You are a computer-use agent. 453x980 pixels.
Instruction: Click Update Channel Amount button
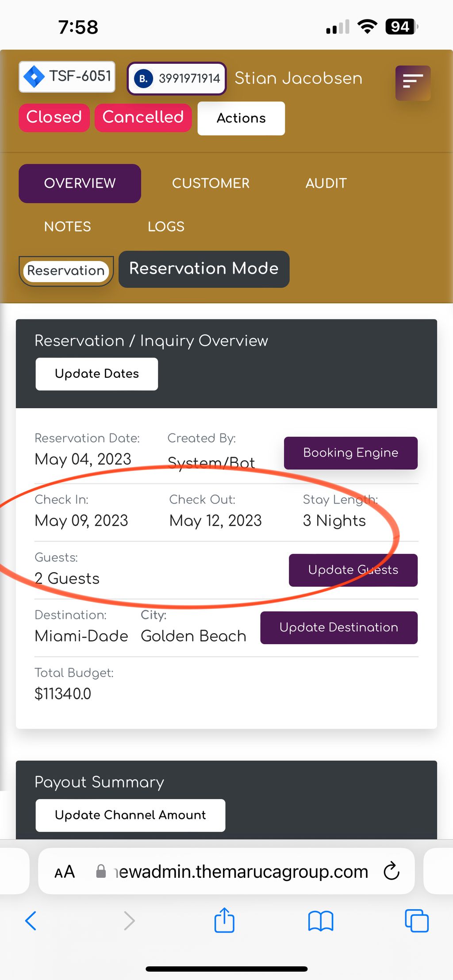coord(131,815)
